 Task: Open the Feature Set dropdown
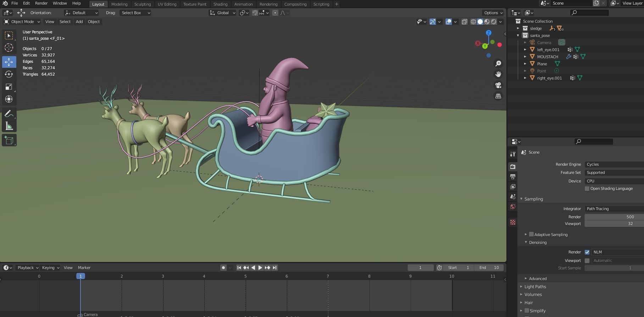[614, 173]
